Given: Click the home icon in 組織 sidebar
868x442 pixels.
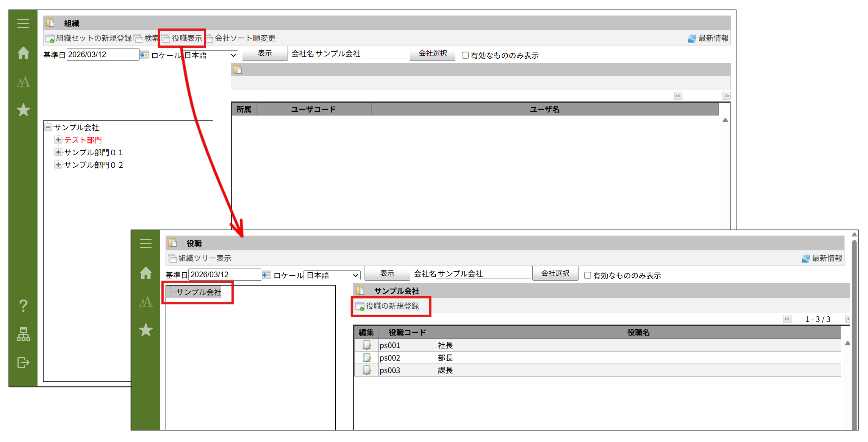Looking at the screenshot, I should [23, 53].
